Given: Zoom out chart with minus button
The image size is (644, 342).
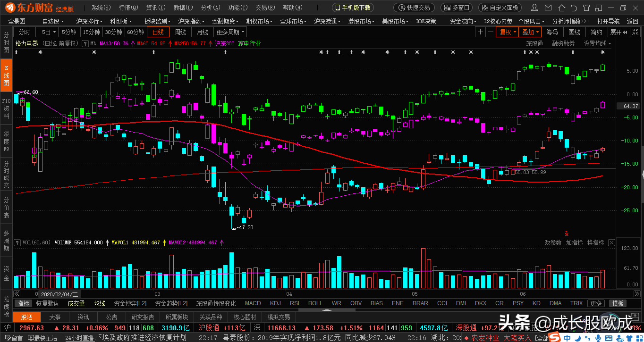Looking at the screenshot, I should [x=491, y=32].
